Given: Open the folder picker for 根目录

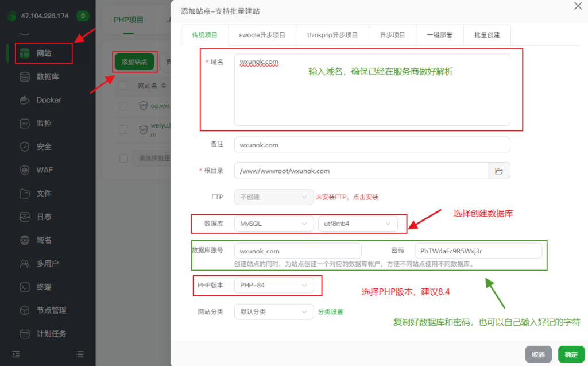Looking at the screenshot, I should [499, 171].
